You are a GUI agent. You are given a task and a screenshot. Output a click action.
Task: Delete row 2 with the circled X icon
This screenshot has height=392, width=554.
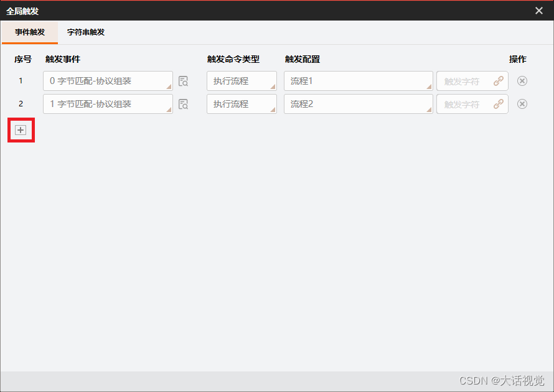(x=522, y=104)
